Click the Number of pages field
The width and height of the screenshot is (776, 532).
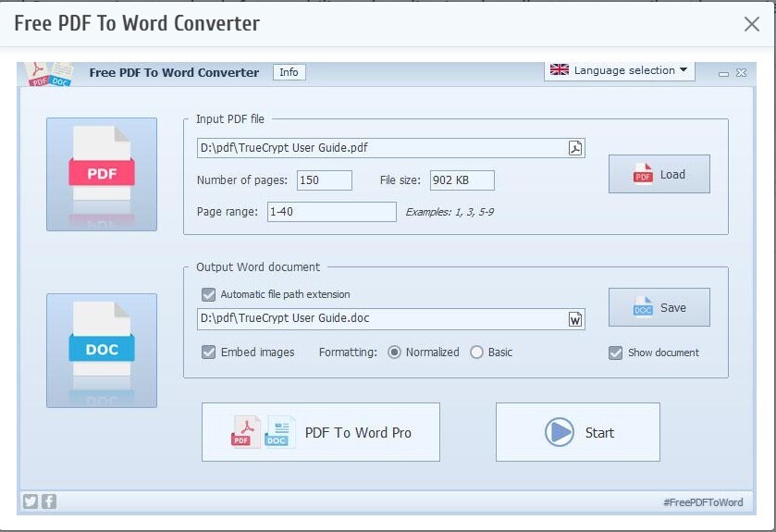(x=324, y=180)
